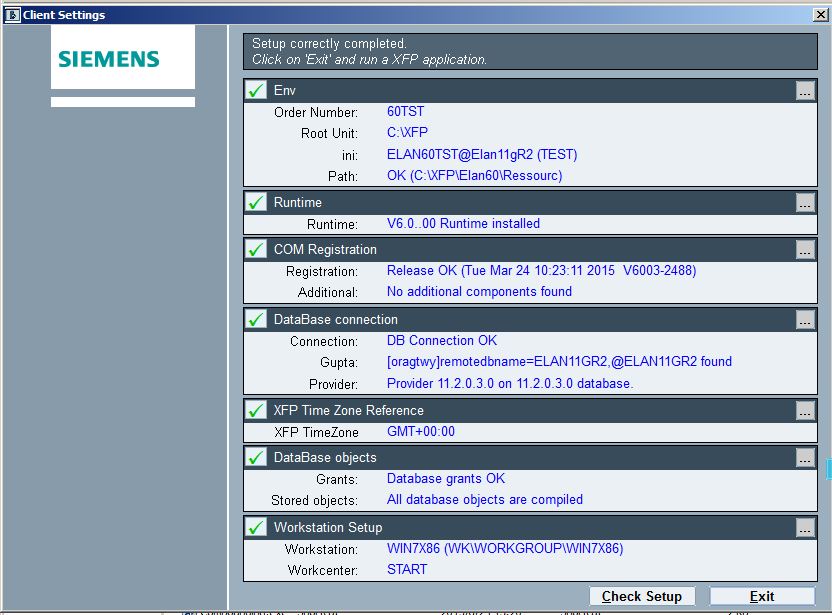
Task: Click the Workcenter value START
Action: click(x=407, y=569)
